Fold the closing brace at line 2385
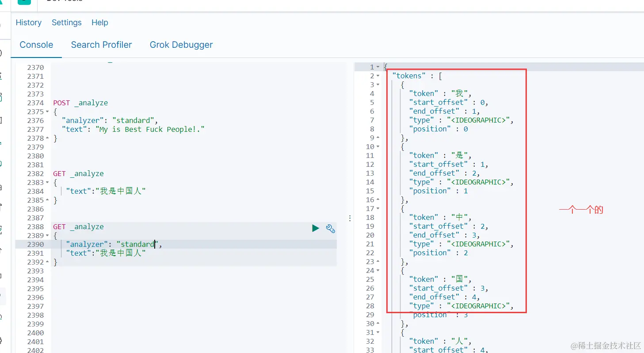The width and height of the screenshot is (644, 353). [x=48, y=200]
